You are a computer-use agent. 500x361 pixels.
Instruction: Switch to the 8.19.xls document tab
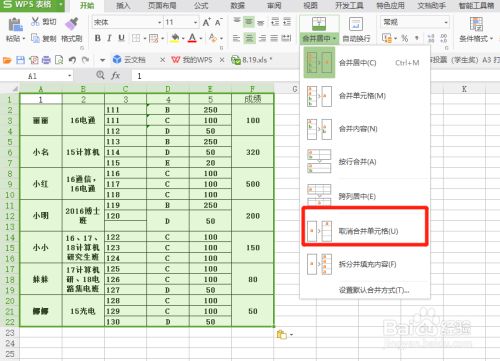253,60
